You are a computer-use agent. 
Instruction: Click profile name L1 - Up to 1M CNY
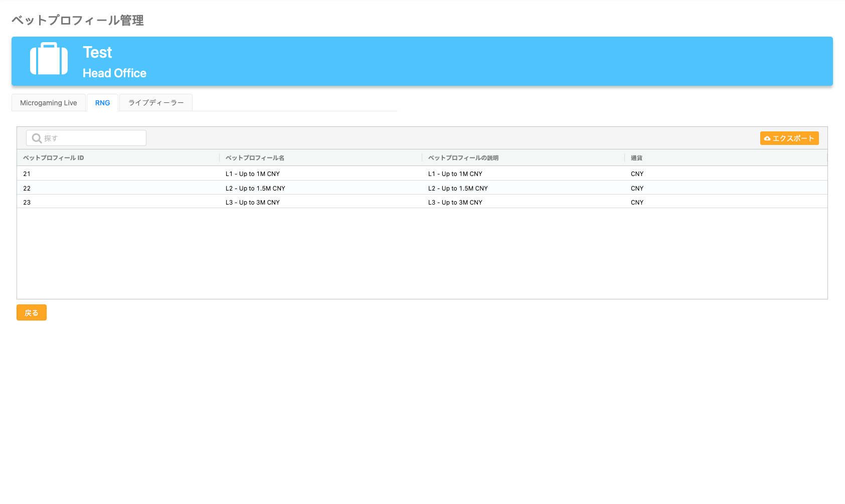[253, 174]
